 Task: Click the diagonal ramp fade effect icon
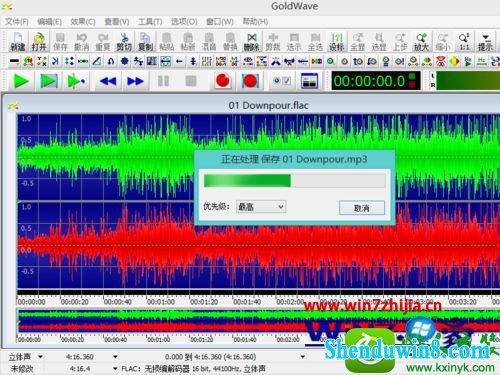coord(97,61)
